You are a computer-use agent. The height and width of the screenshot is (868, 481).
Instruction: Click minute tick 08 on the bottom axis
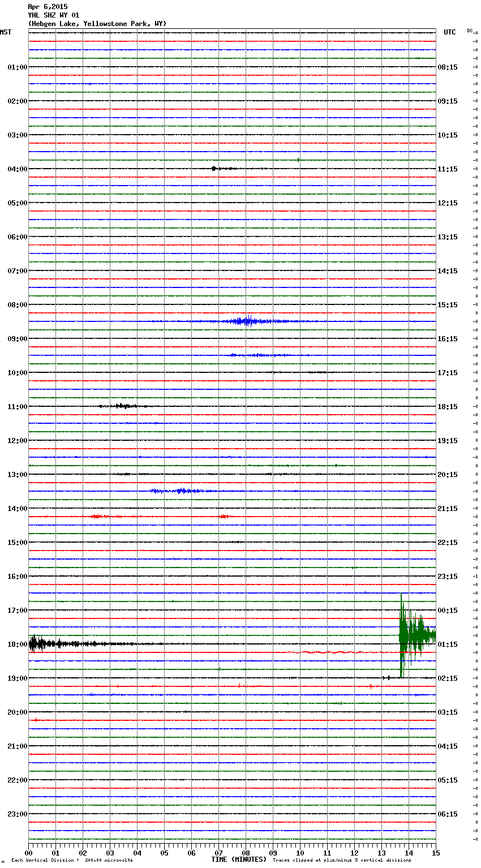pos(246,853)
